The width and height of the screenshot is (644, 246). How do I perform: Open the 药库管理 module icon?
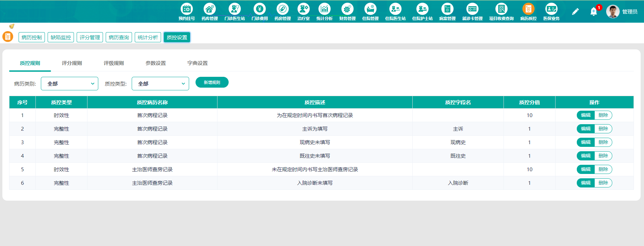210,9
